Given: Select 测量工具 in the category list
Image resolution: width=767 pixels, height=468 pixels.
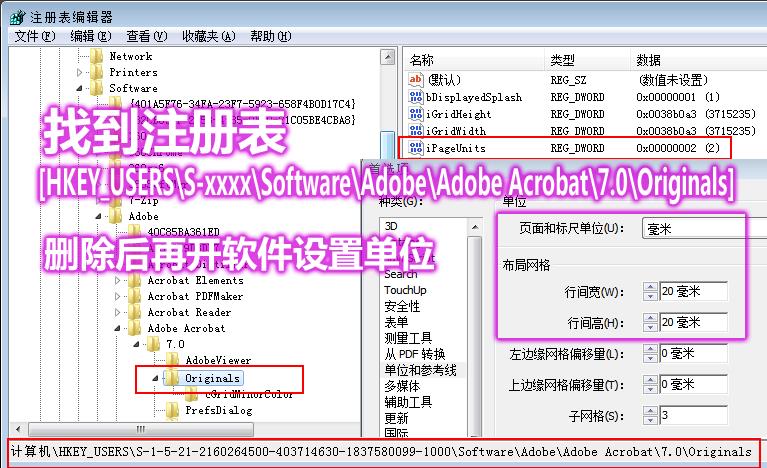Looking at the screenshot, I should [408, 338].
